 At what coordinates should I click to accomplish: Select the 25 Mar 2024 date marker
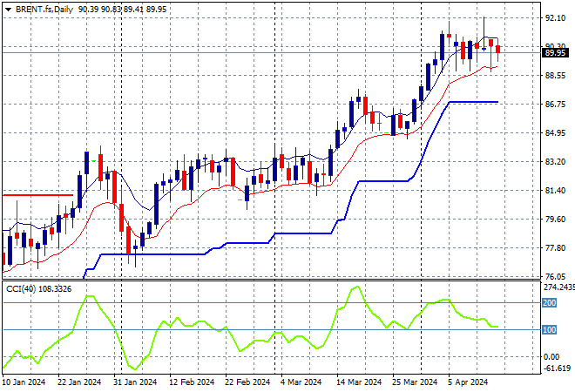pos(415,382)
